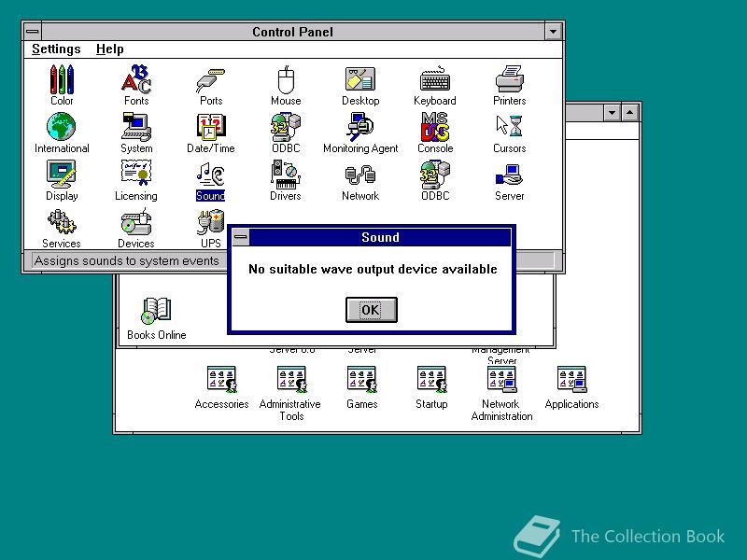Open the Drivers icon
Image resolution: width=747 pixels, height=560 pixels.
286,180
